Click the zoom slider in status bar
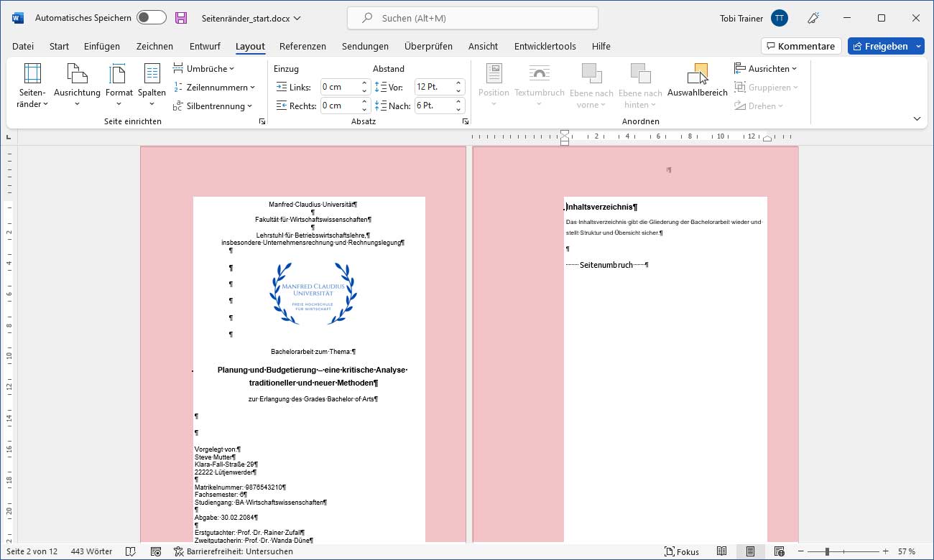 (827, 551)
